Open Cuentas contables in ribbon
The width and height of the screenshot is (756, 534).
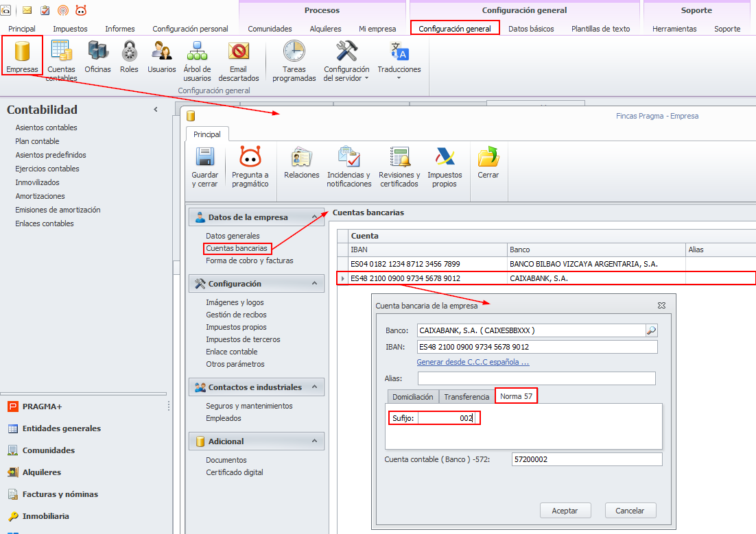[61, 60]
